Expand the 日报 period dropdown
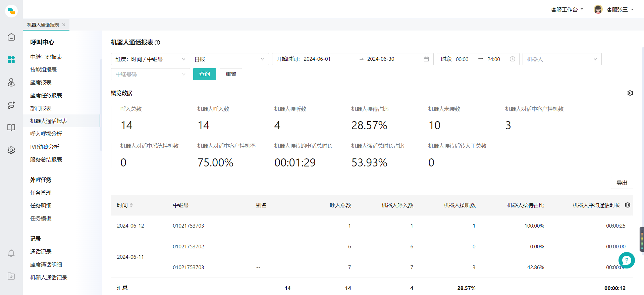The height and width of the screenshot is (295, 644). click(229, 59)
